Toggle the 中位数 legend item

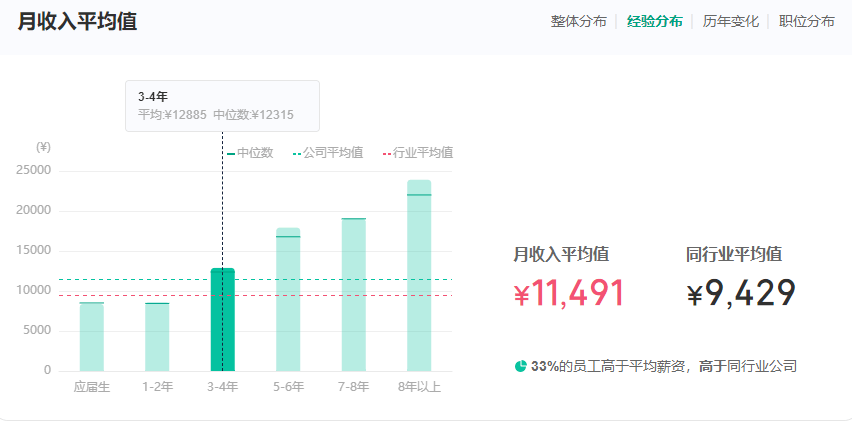250,153
